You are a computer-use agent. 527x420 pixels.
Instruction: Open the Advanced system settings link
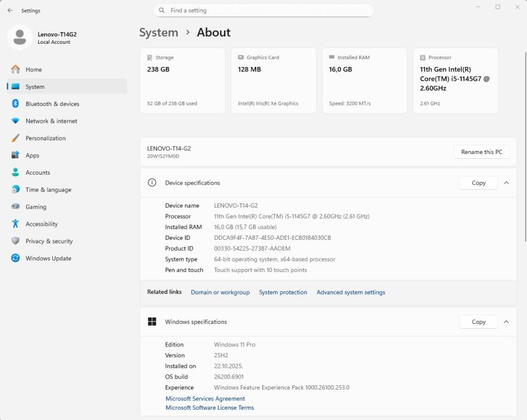tap(351, 292)
